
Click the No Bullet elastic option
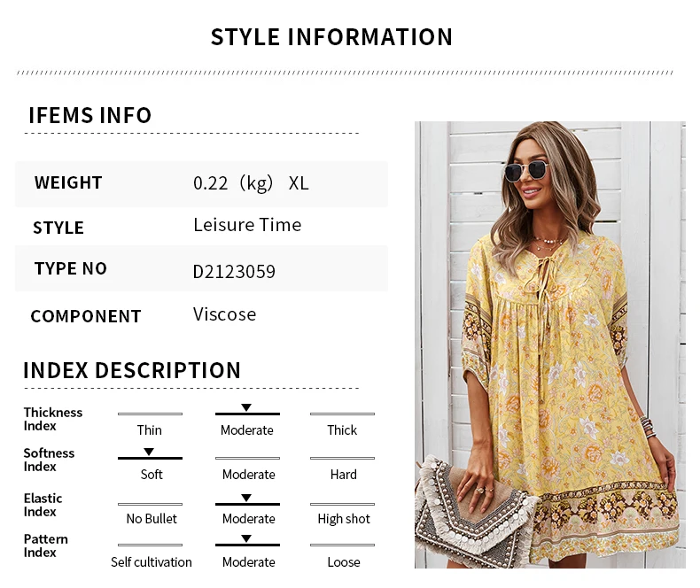coord(152,519)
